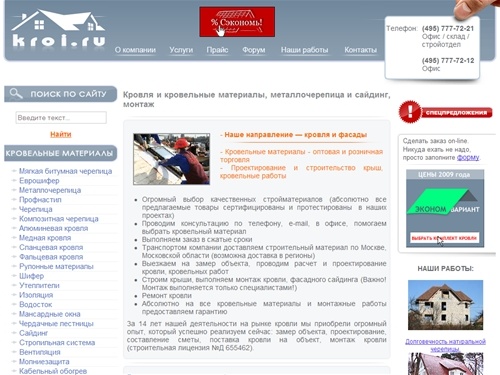
Task: Open the Сланцевая кровля category
Action: tap(51, 247)
